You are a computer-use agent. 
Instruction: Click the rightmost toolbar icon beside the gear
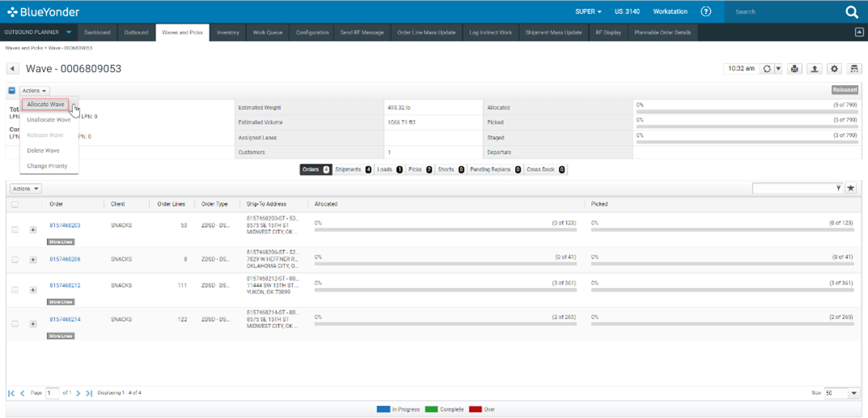tap(854, 69)
